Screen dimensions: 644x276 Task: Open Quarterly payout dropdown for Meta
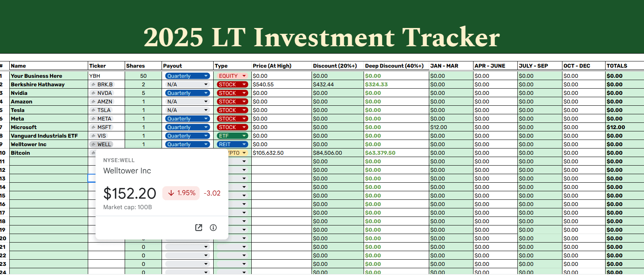pos(188,119)
